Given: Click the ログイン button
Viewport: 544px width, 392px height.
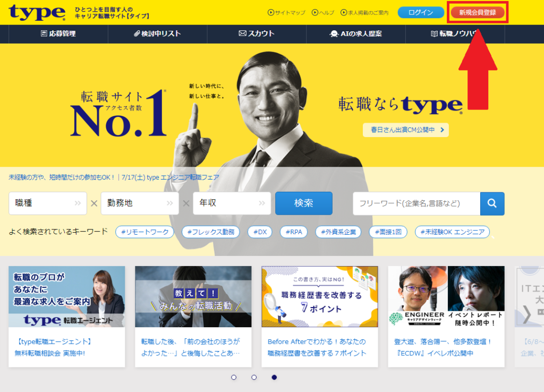Looking at the screenshot, I should coord(421,13).
